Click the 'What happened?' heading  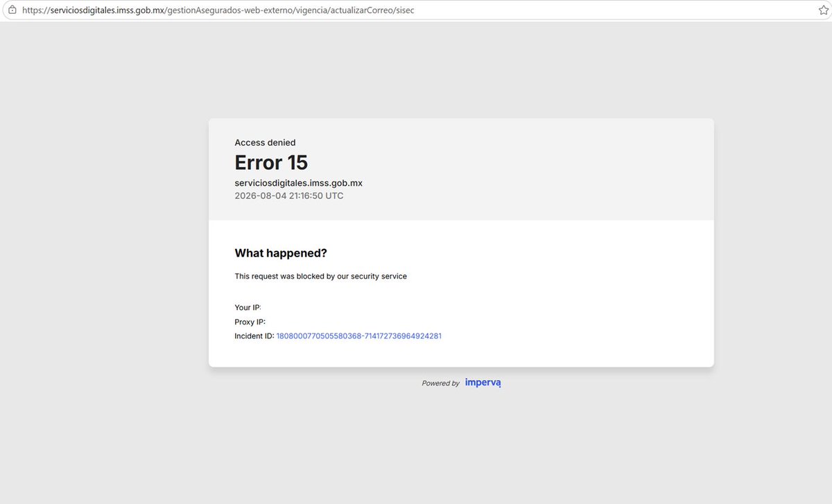281,253
